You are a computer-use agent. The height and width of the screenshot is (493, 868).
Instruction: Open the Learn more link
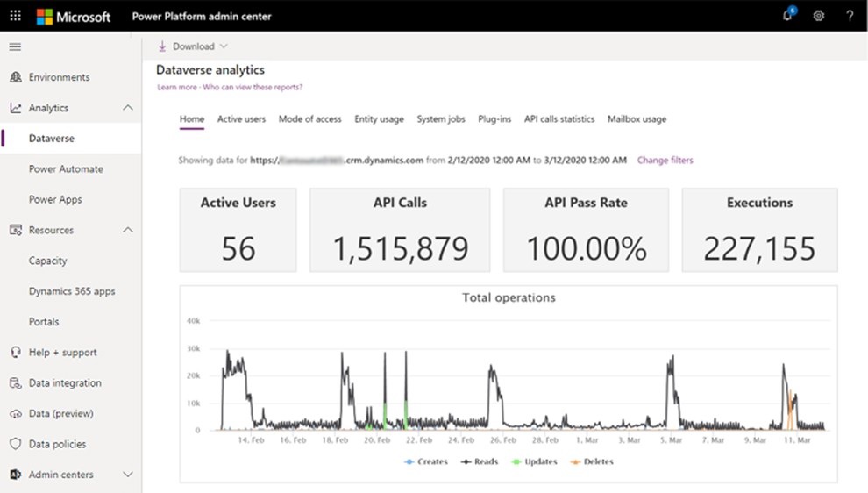click(x=176, y=87)
